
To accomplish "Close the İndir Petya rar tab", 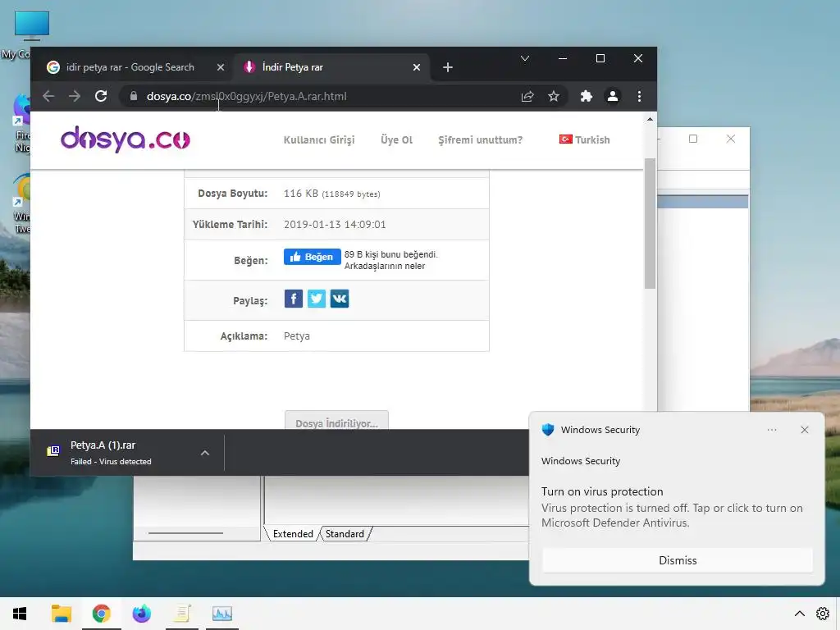I will [416, 67].
